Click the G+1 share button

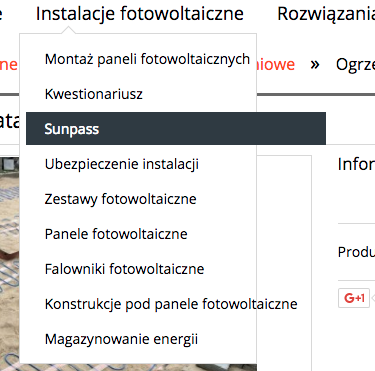354,298
